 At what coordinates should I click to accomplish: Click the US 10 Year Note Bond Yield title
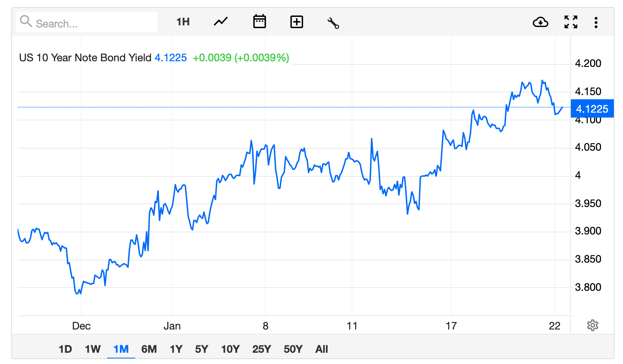point(85,58)
